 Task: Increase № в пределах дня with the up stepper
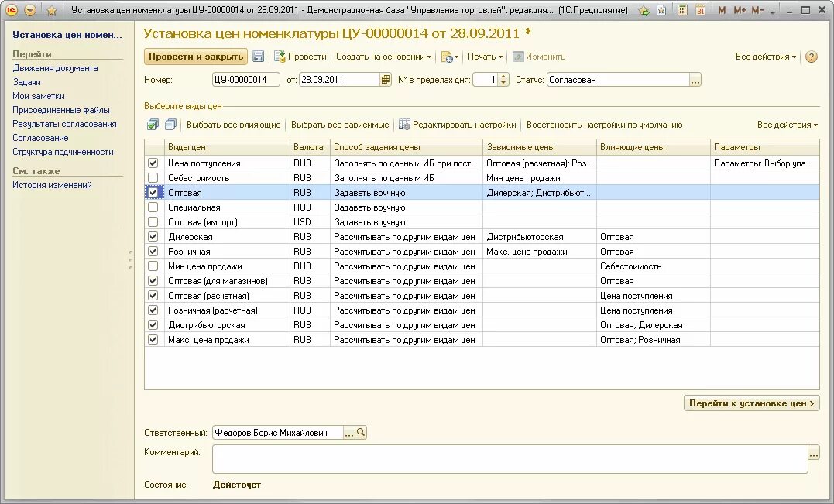[x=502, y=76]
